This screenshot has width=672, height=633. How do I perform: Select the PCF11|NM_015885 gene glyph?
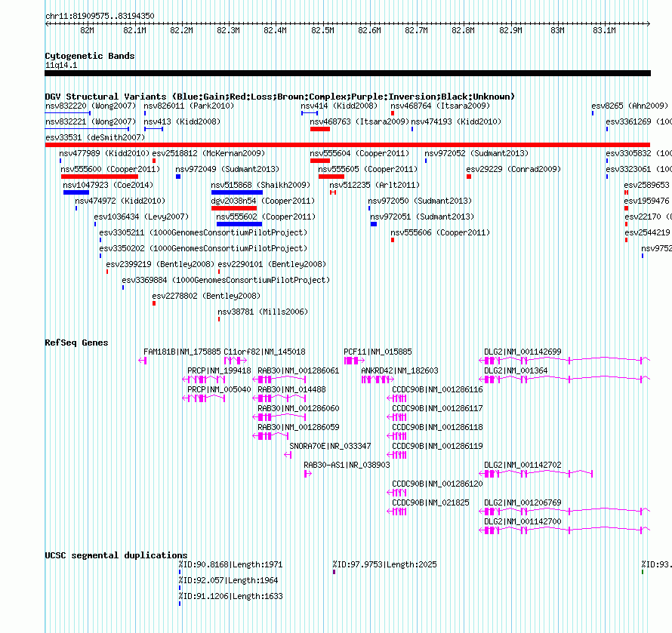click(354, 361)
